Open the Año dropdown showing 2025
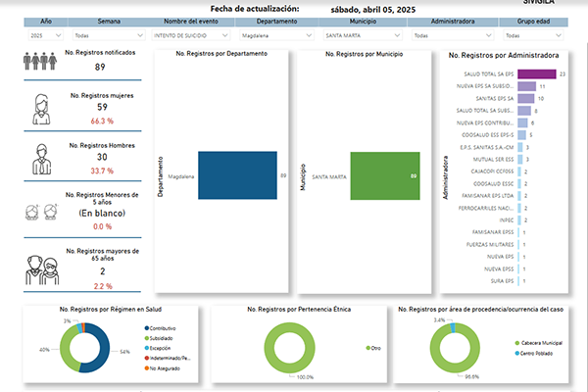The height and width of the screenshot is (392, 588). coord(46,35)
